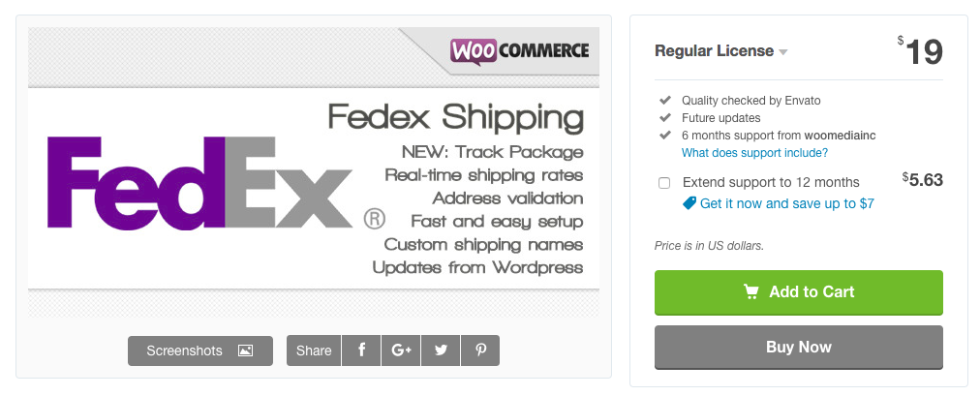Click the small arrow next to Regular License
Image resolution: width=980 pixels, height=396 pixels.
click(783, 52)
